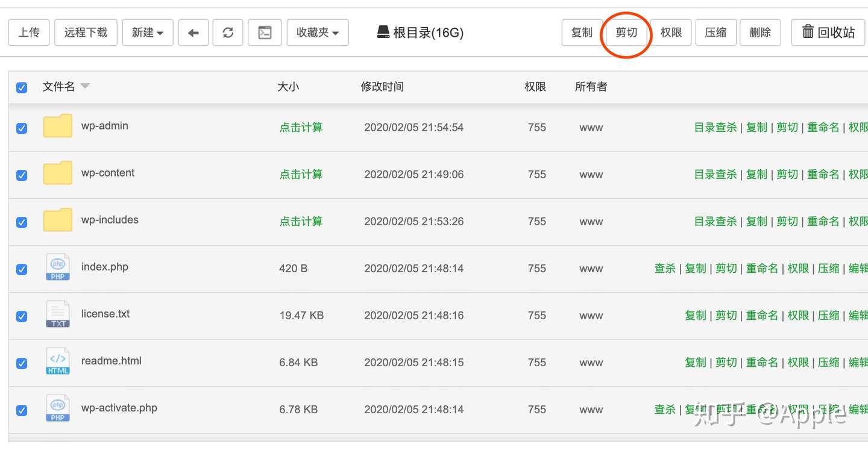The height and width of the screenshot is (453, 868).
Task: Open the 收藏夹 favorites dropdown
Action: pos(318,33)
